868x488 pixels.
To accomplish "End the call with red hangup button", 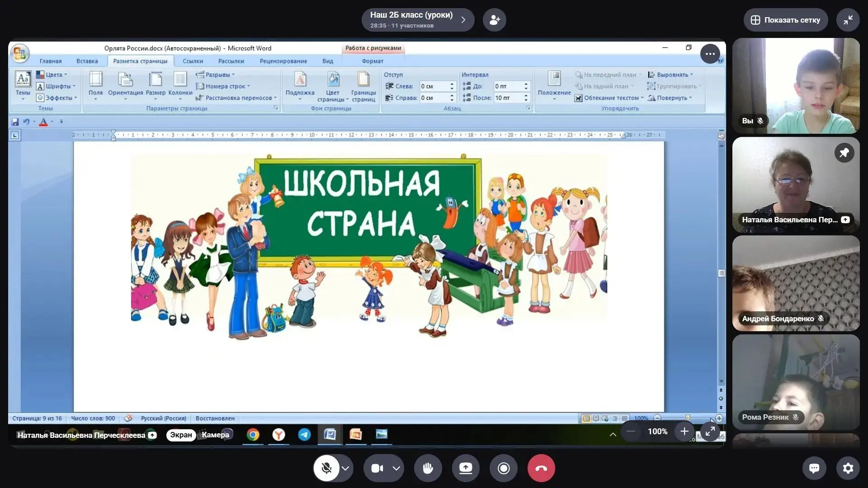I will pyautogui.click(x=541, y=468).
